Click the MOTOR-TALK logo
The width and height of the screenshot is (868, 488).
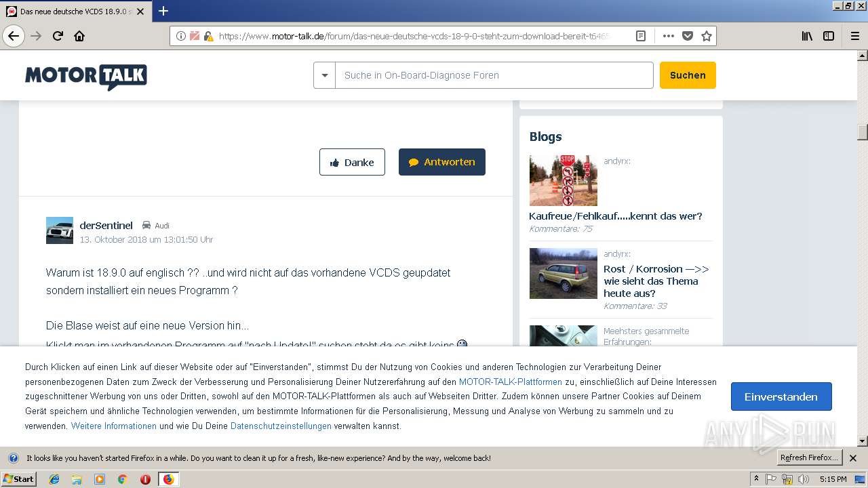point(86,77)
